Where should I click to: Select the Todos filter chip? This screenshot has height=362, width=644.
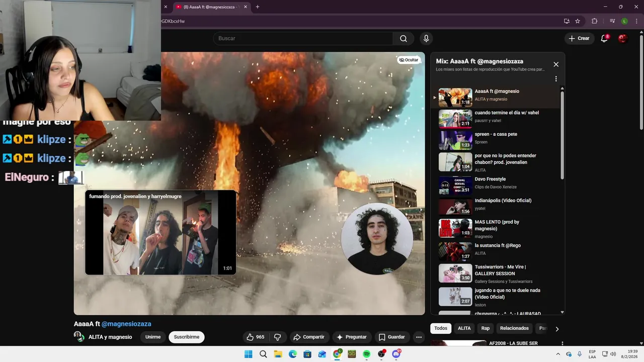(441, 328)
